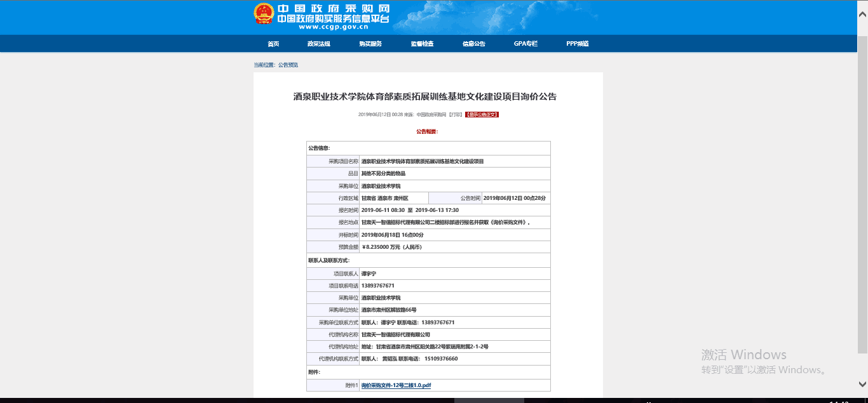Click the announcement title heading
Image resolution: width=868 pixels, height=403 pixels.
(x=424, y=96)
